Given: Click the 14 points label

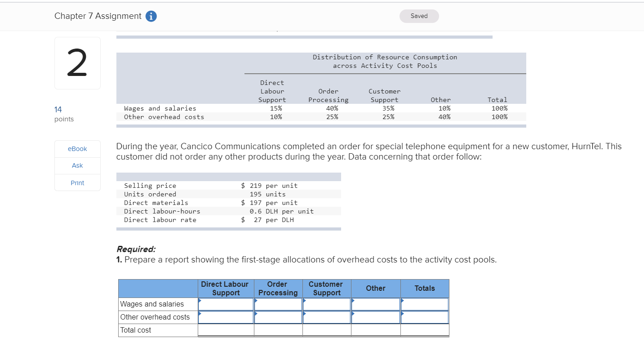Looking at the screenshot, I should pyautogui.click(x=57, y=109).
